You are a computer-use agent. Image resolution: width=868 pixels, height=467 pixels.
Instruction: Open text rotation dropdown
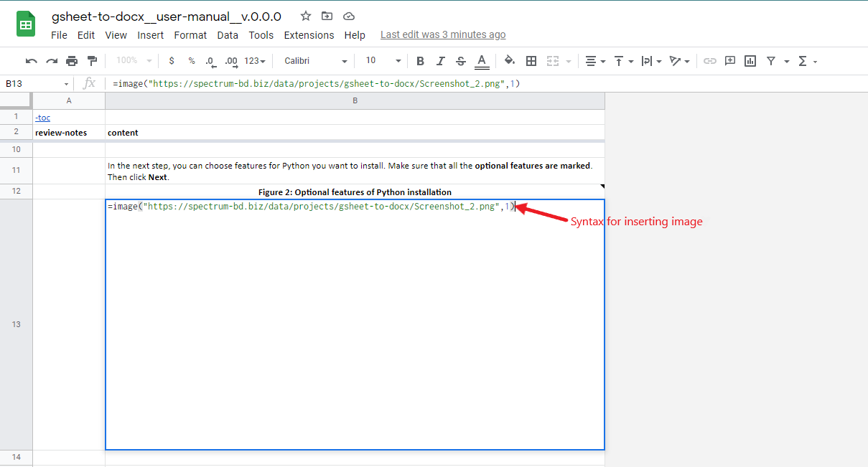tap(679, 61)
